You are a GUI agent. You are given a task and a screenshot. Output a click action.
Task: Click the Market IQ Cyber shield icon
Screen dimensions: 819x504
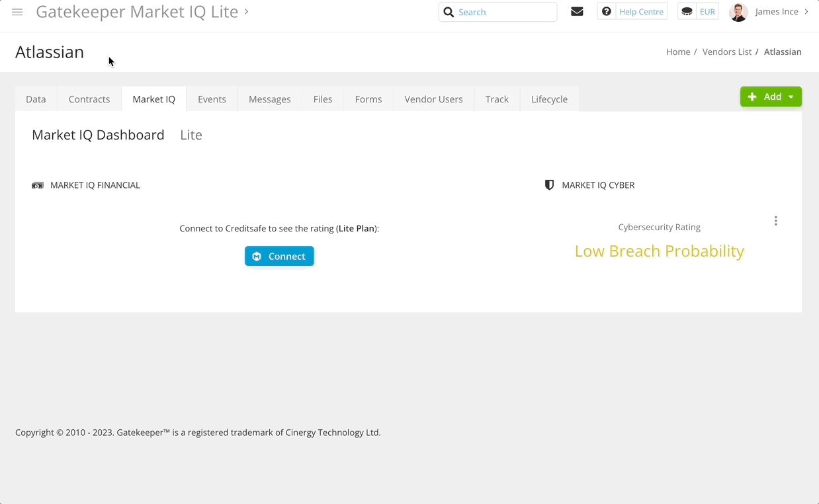pos(549,185)
